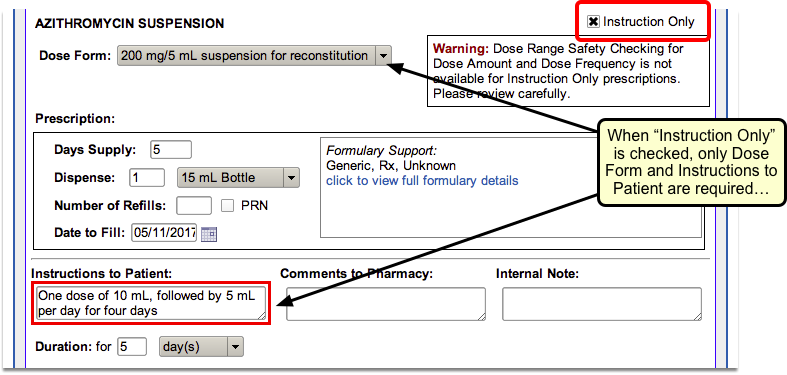Viewport: 787px width, 375px height.
Task: Click the Date to Fill date field
Action: (164, 233)
